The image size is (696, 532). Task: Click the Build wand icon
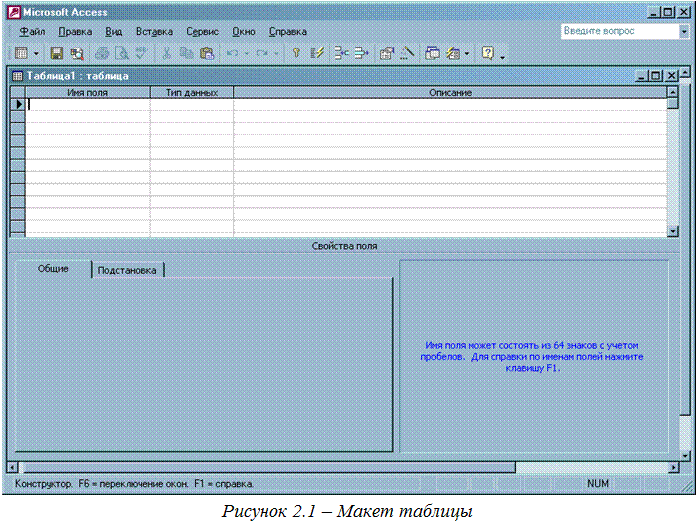[407, 54]
